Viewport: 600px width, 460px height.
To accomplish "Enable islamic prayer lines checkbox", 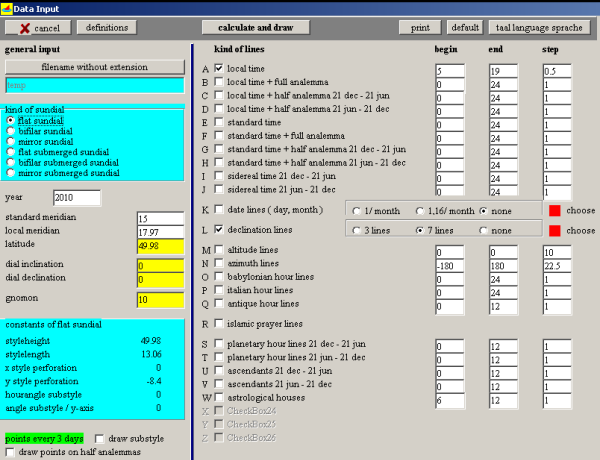I will (x=218, y=323).
